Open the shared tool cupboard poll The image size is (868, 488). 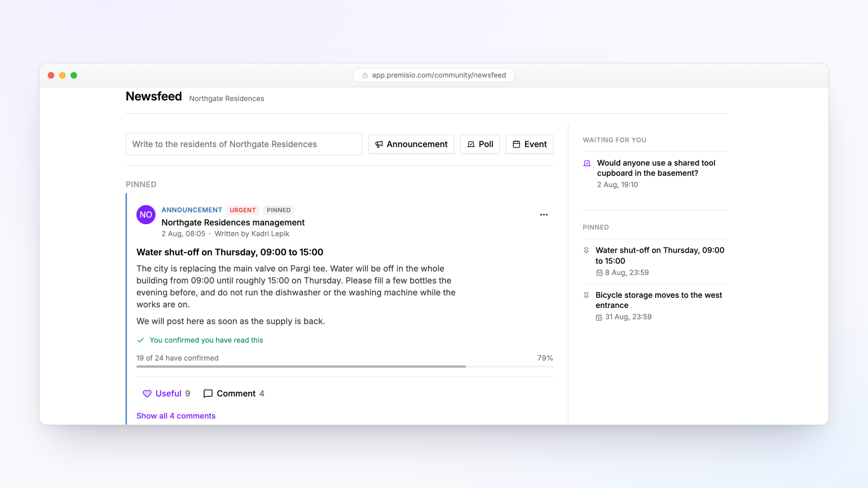point(656,168)
